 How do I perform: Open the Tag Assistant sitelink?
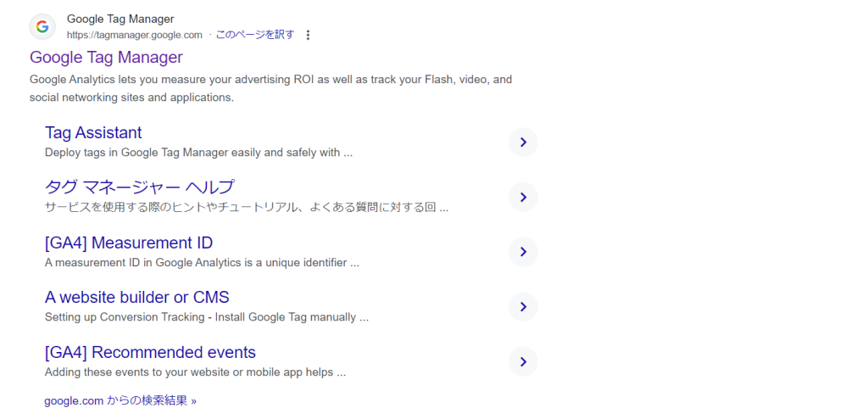(x=93, y=133)
